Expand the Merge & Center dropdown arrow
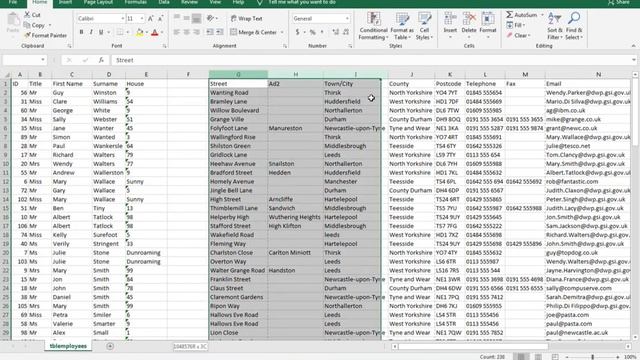 [282, 32]
